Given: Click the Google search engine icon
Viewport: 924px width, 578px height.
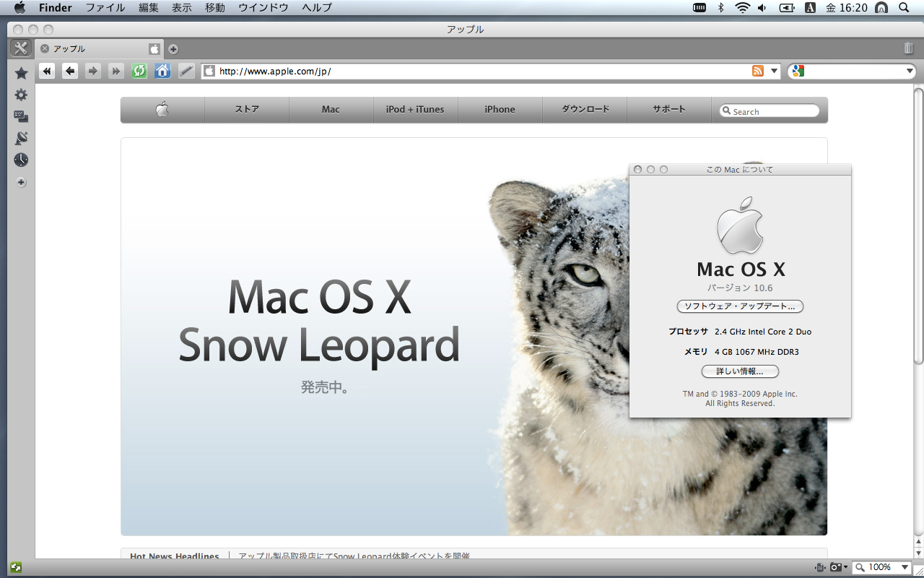Looking at the screenshot, I should [x=798, y=71].
